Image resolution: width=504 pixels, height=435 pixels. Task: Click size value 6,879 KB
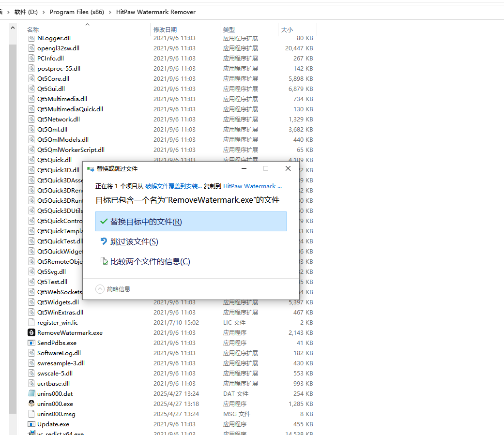(x=301, y=89)
